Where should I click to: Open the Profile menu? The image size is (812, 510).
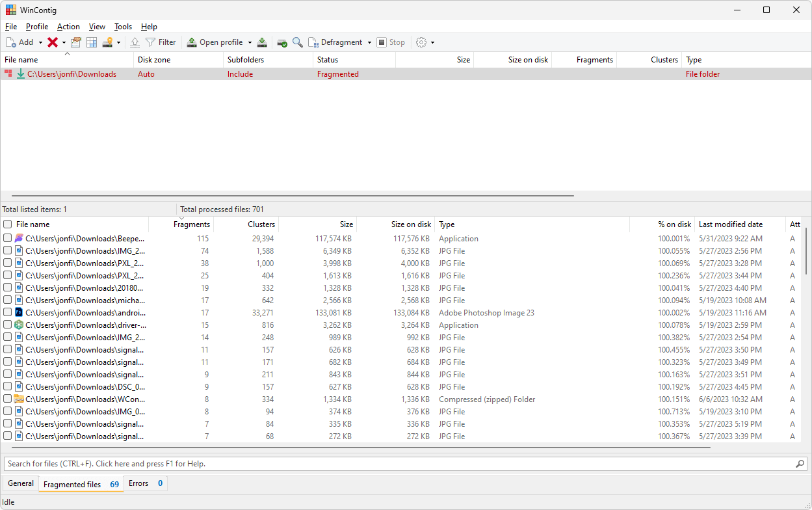[x=37, y=27]
